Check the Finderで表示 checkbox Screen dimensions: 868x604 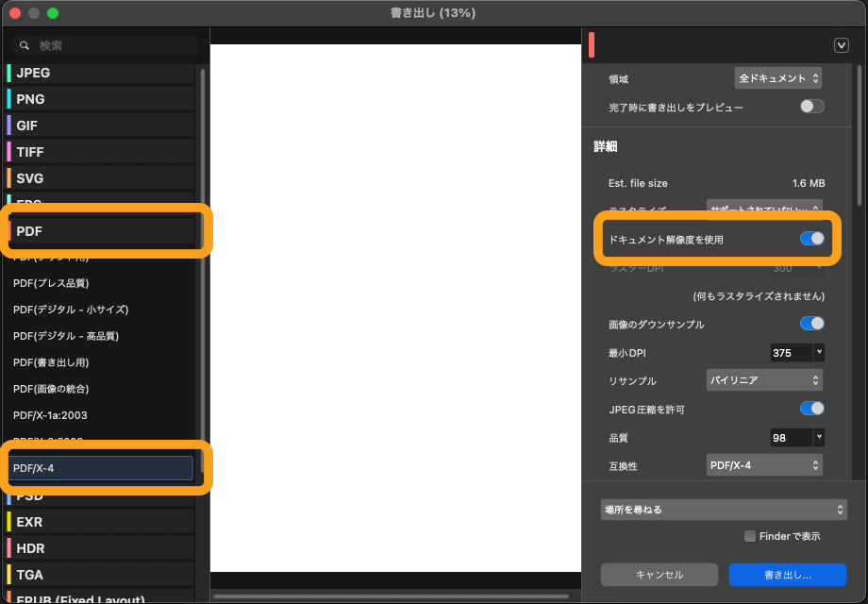point(750,536)
